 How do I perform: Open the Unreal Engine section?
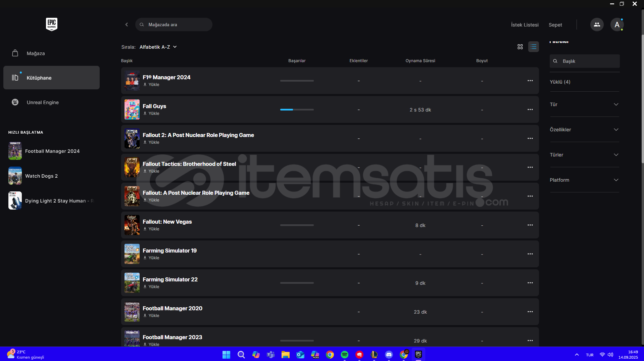(51, 102)
